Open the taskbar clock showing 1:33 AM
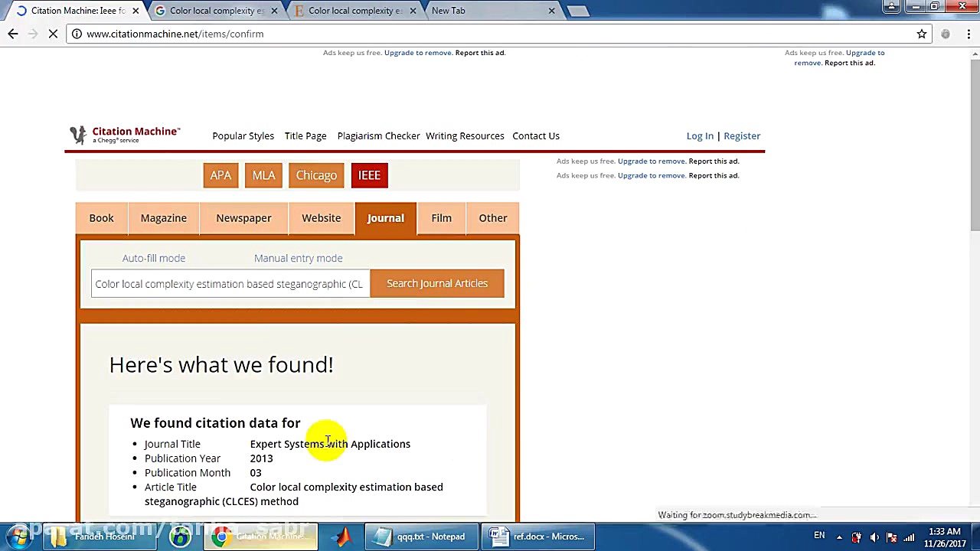This screenshot has height=551, width=980. [x=942, y=536]
